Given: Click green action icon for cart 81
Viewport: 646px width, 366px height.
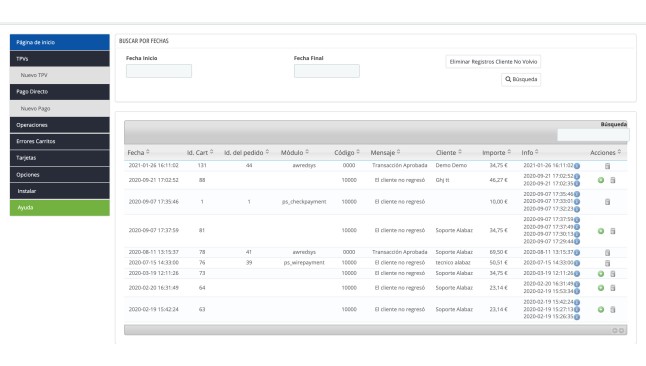Looking at the screenshot, I should pyautogui.click(x=601, y=231).
